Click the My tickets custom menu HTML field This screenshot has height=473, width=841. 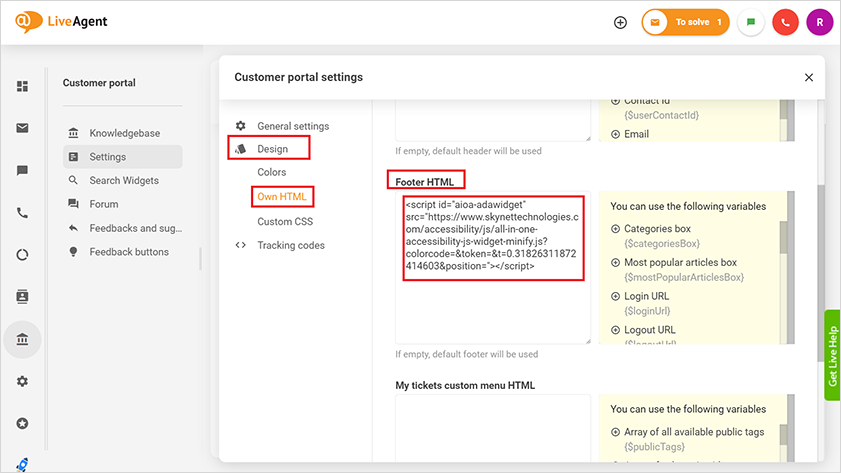(493, 427)
